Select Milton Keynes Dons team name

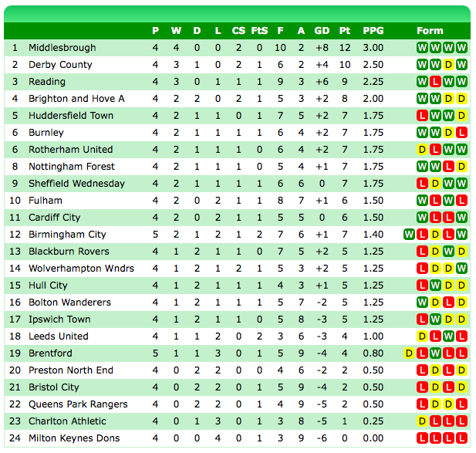74,438
